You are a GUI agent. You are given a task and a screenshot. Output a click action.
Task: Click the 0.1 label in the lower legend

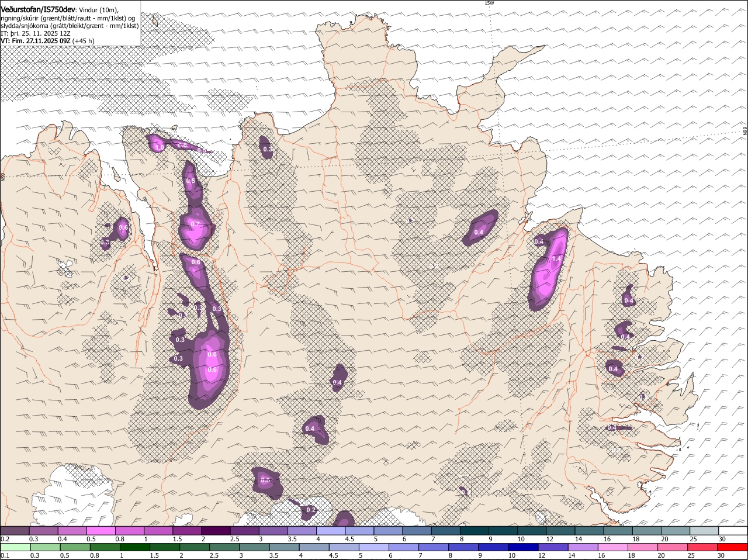[x=5, y=555]
